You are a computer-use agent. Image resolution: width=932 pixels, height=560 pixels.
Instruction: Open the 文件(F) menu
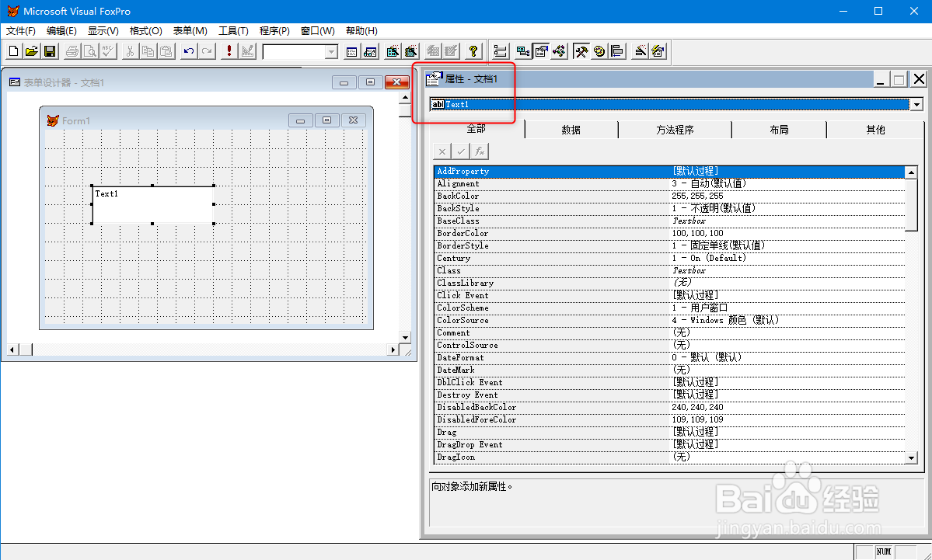click(x=21, y=31)
